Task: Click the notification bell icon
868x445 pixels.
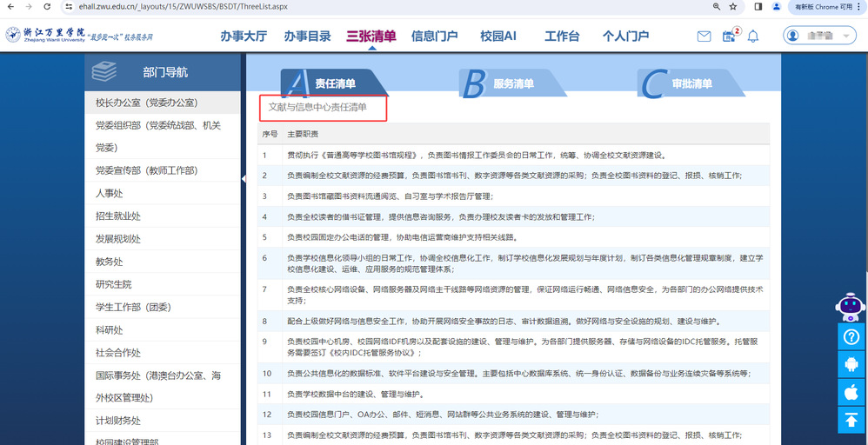Action: (753, 37)
